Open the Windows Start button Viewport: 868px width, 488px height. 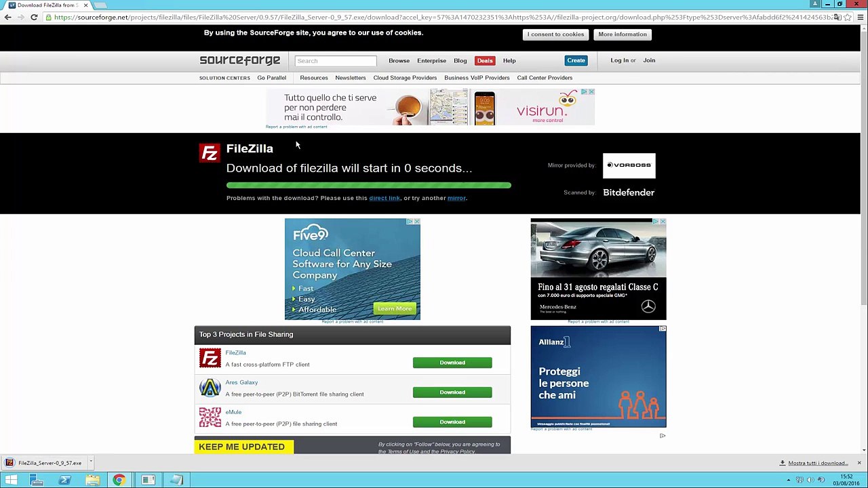click(11, 480)
